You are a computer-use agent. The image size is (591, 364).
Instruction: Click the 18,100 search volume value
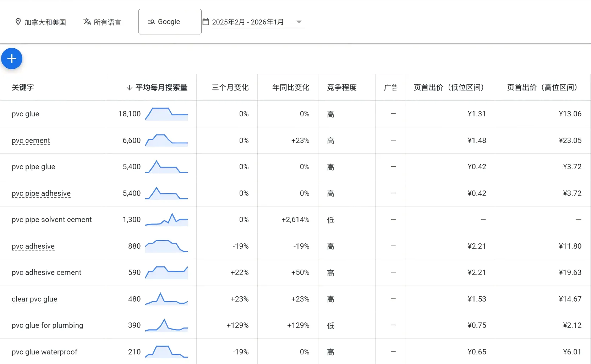[130, 114]
